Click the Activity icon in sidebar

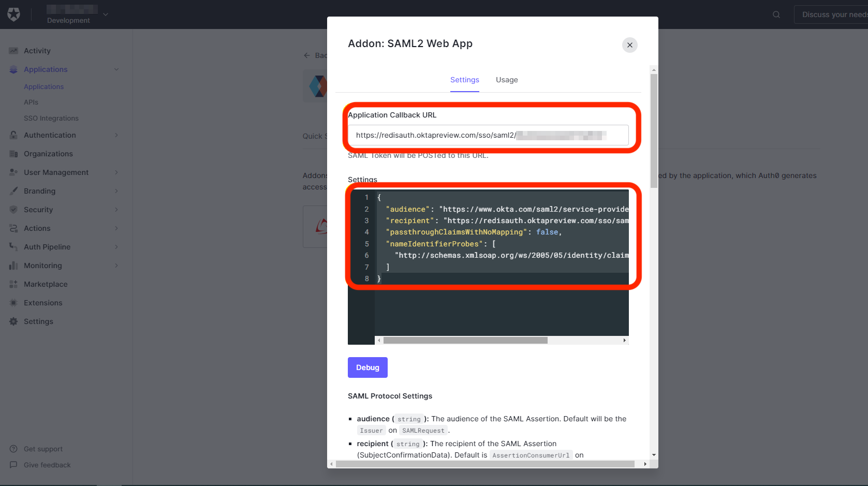click(x=13, y=51)
